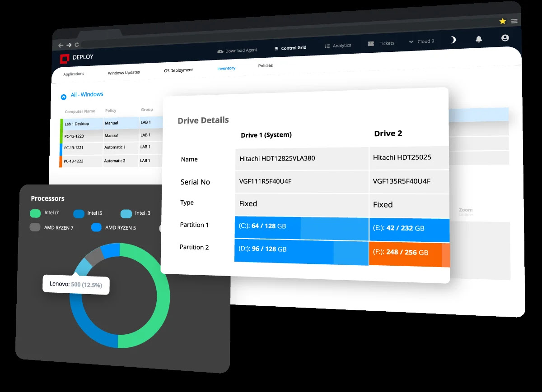
Task: Open the Analytics menu item
Action: point(342,46)
